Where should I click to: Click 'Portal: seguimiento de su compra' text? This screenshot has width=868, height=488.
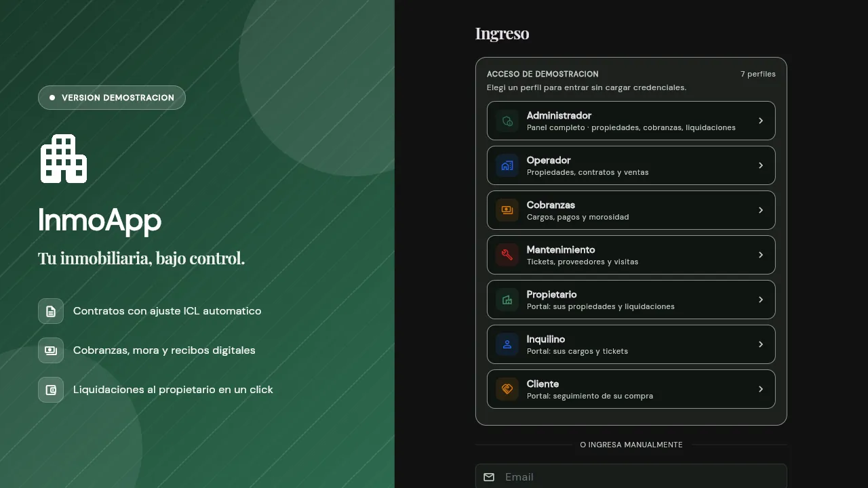(x=590, y=396)
